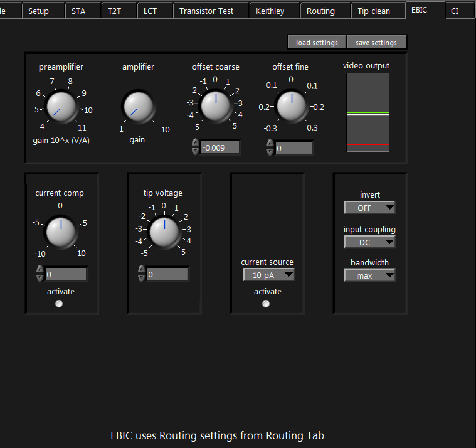Increment current comp value with up arrow
The width and height of the screenshot is (476, 448).
tap(40, 269)
